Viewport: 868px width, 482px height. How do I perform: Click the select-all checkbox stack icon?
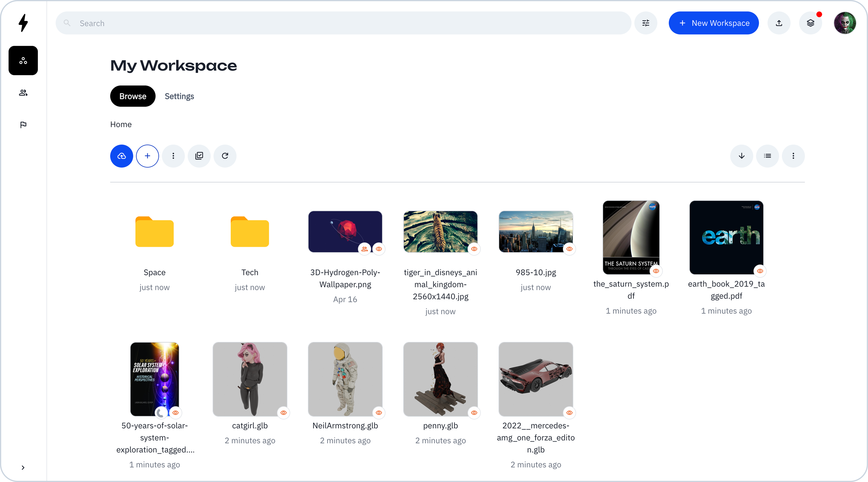(x=199, y=156)
